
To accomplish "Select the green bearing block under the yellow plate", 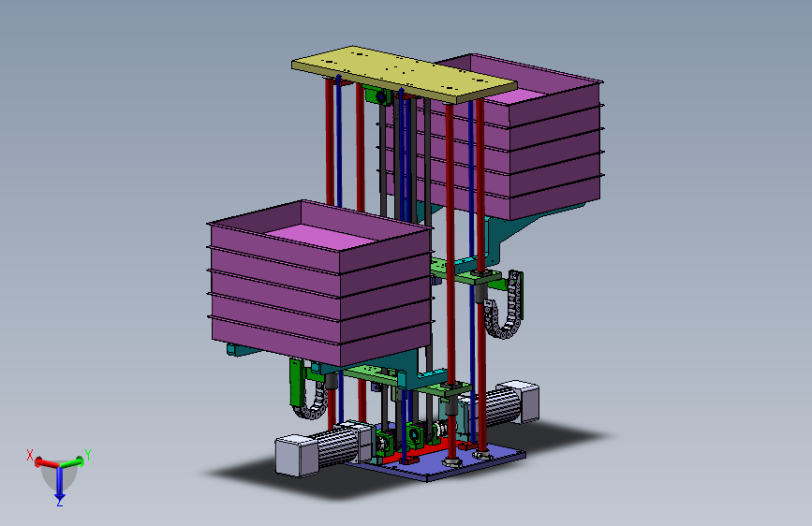I will [376, 96].
